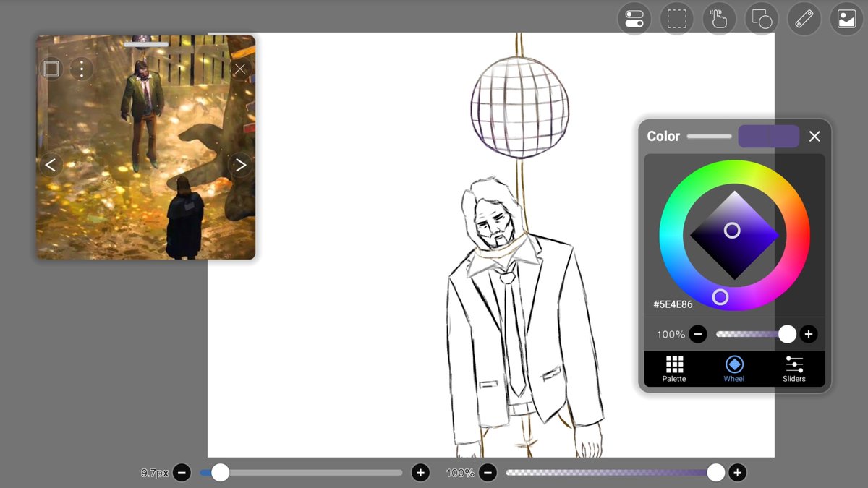Click the 100% opacity label in Color panel
The width and height of the screenshot is (868, 488).
coord(671,334)
